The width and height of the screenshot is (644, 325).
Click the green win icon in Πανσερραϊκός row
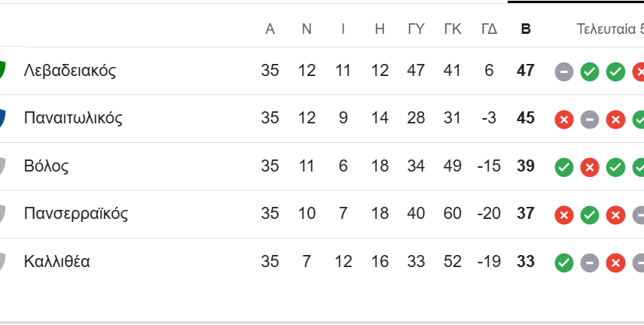pos(590,214)
